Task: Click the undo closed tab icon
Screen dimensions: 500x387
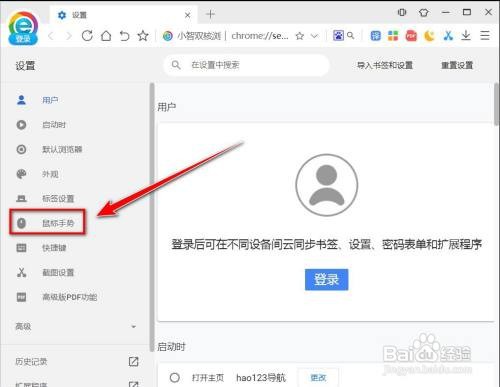Action: [x=124, y=35]
